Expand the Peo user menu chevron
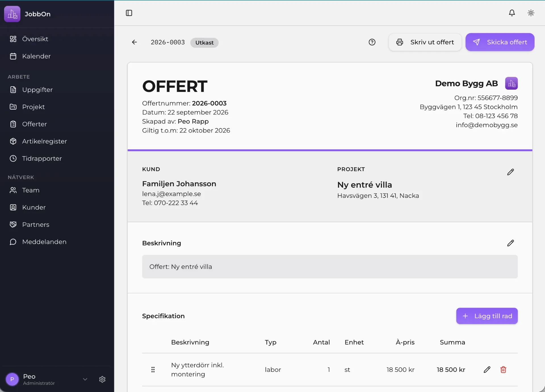Viewport: 545px width, 392px height. tap(85, 379)
